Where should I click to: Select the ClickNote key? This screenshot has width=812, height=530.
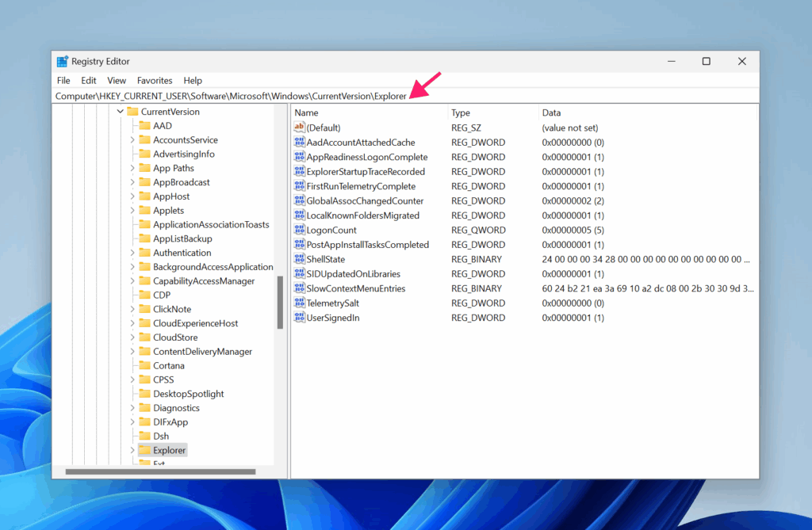(172, 308)
